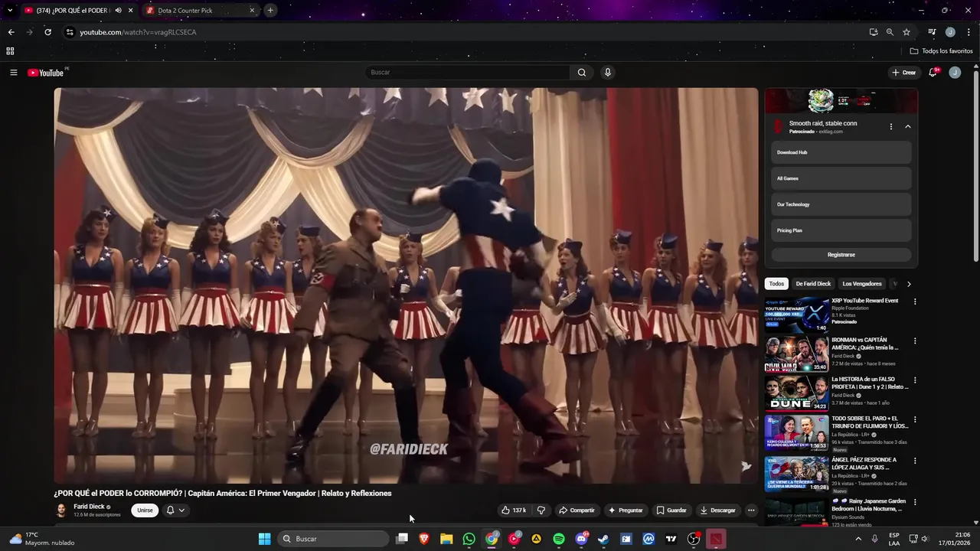
Task: View site information icon in address bar
Action: 70,32
